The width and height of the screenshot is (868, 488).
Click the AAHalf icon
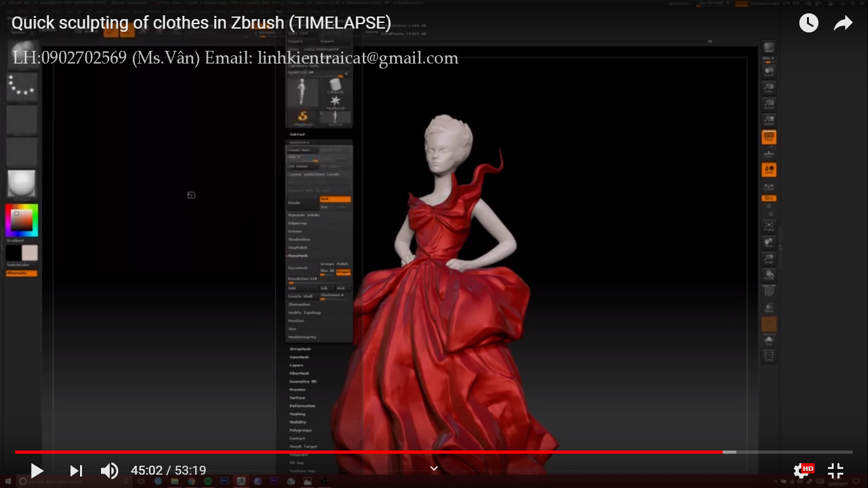pyautogui.click(x=769, y=121)
